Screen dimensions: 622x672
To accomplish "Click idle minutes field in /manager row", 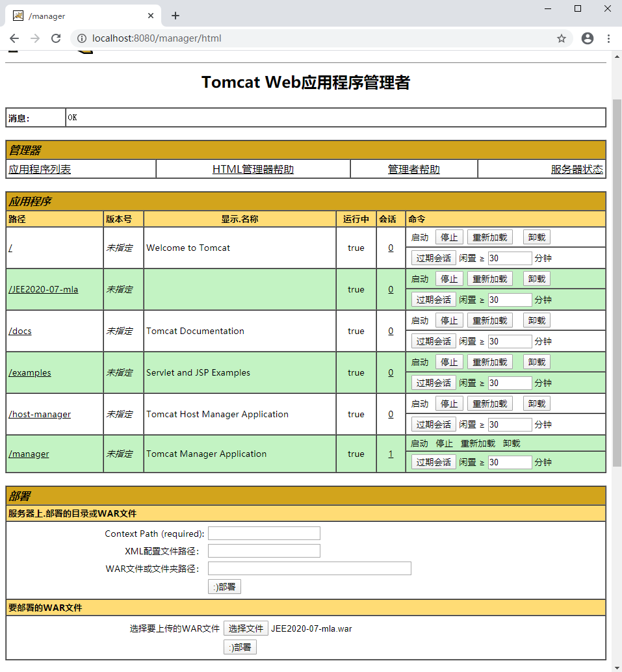I will pyautogui.click(x=510, y=462).
